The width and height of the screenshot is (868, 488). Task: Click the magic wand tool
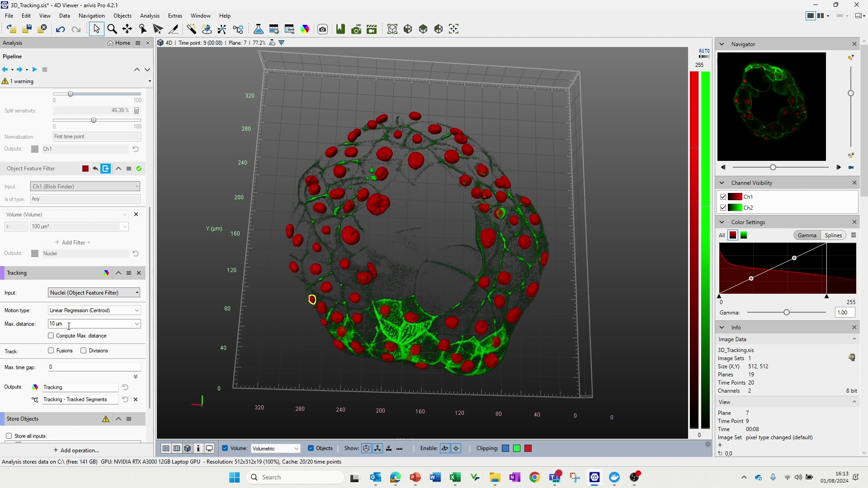(x=191, y=29)
